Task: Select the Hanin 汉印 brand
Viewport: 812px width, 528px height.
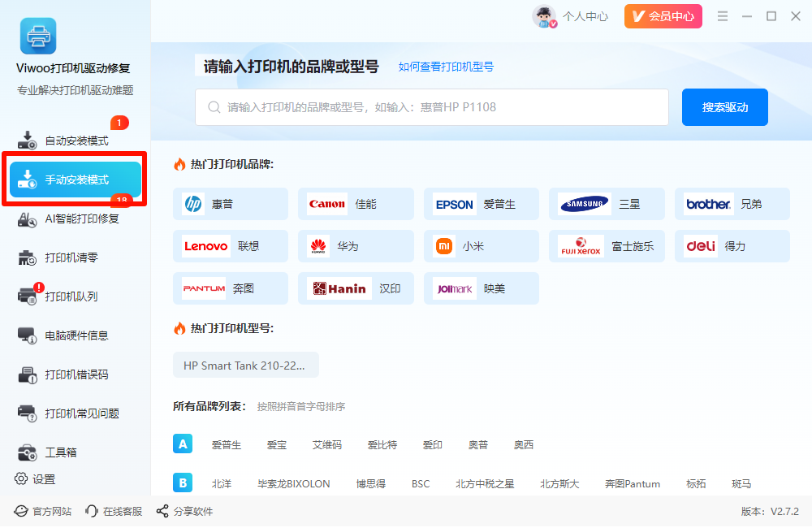Action: (x=356, y=288)
